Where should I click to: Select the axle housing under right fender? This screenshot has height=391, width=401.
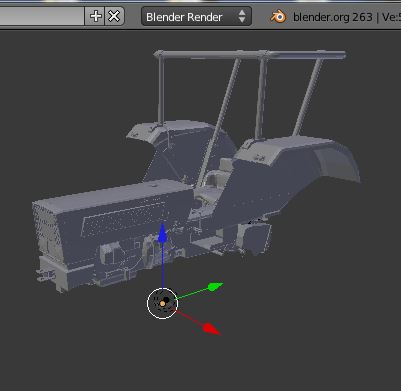(x=255, y=237)
